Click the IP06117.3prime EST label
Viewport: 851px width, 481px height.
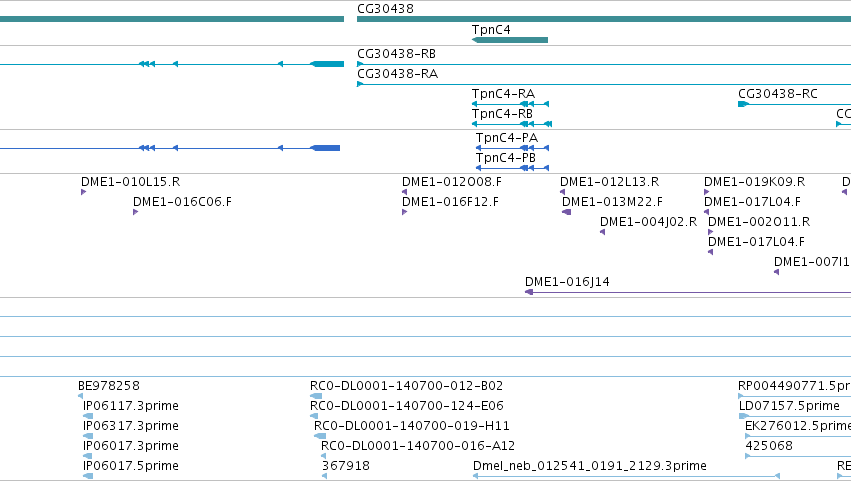(x=130, y=406)
